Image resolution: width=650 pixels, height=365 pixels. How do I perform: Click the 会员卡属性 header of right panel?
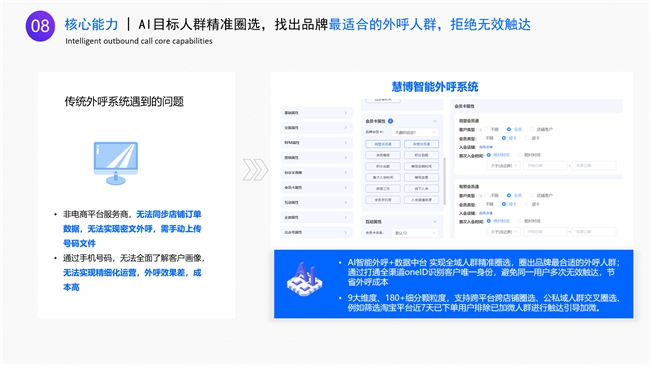click(536, 106)
